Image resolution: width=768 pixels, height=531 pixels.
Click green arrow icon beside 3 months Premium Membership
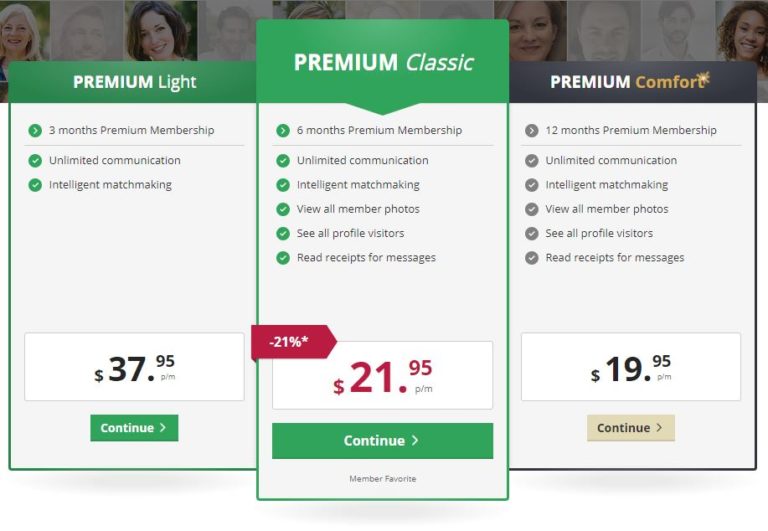[35, 131]
